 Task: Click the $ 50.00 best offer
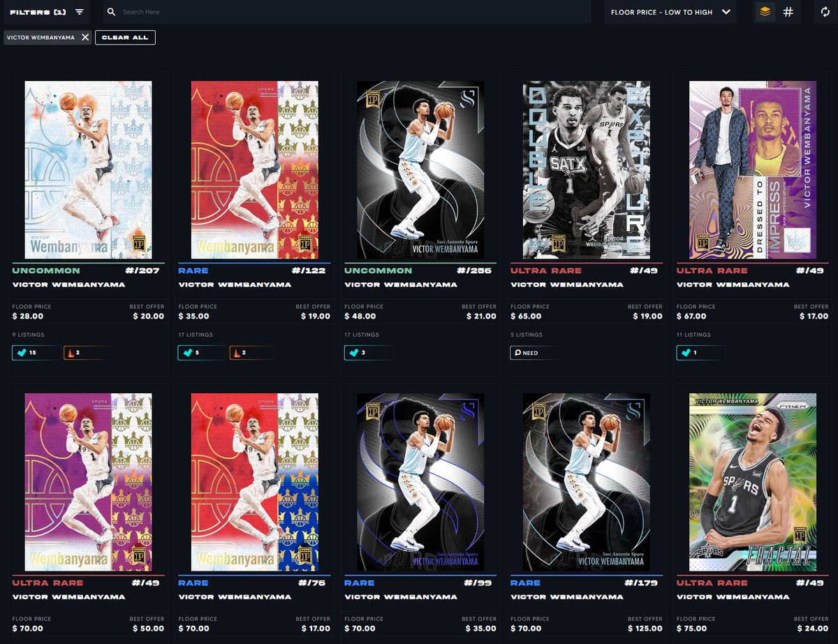[x=148, y=628]
